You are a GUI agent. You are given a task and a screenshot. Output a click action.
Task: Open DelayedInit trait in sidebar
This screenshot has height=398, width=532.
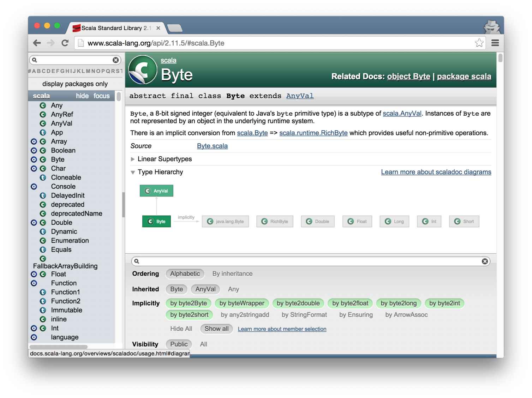pyautogui.click(x=68, y=195)
